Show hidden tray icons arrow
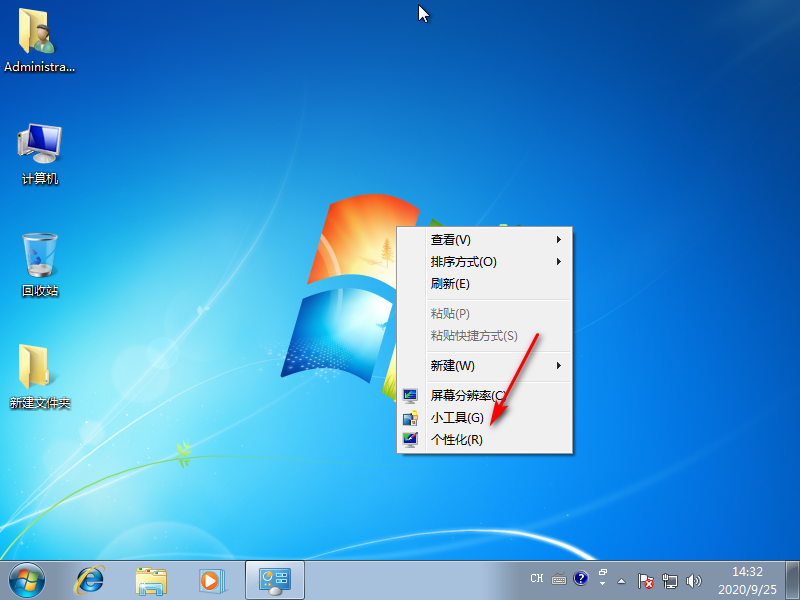Viewport: 800px width, 600px height. [623, 579]
